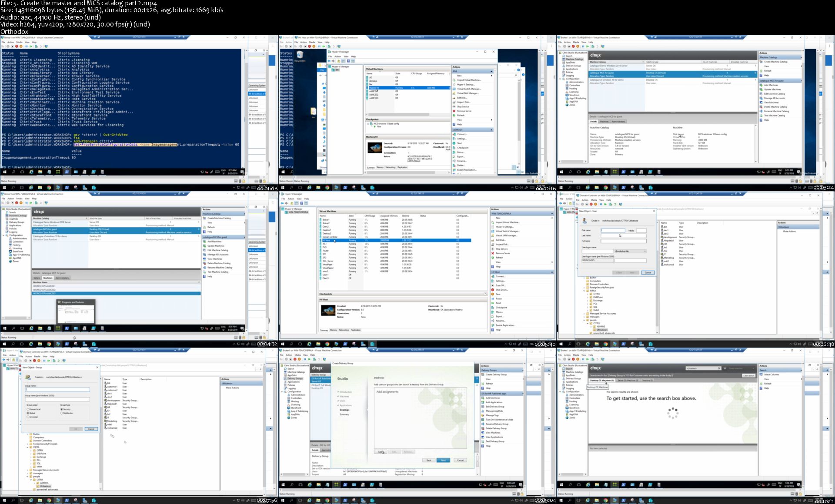Screen dimensions: 835x504
Task: In 00:05:40 frame, click toolbar back arrow
Action: tap(282, 203)
